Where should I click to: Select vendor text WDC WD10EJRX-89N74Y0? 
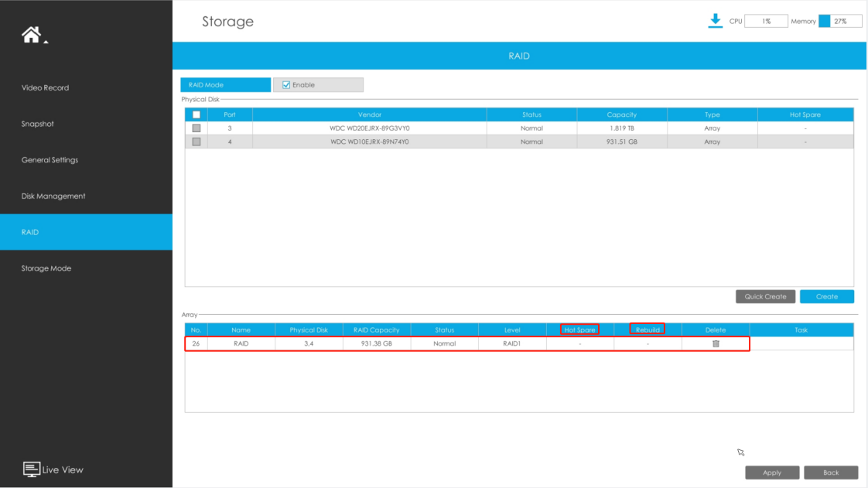pyautogui.click(x=369, y=142)
